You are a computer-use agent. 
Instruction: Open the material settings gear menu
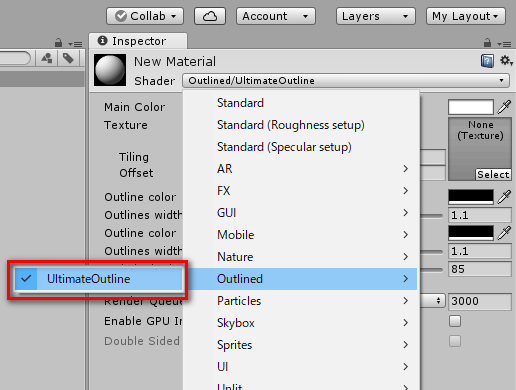[506, 61]
